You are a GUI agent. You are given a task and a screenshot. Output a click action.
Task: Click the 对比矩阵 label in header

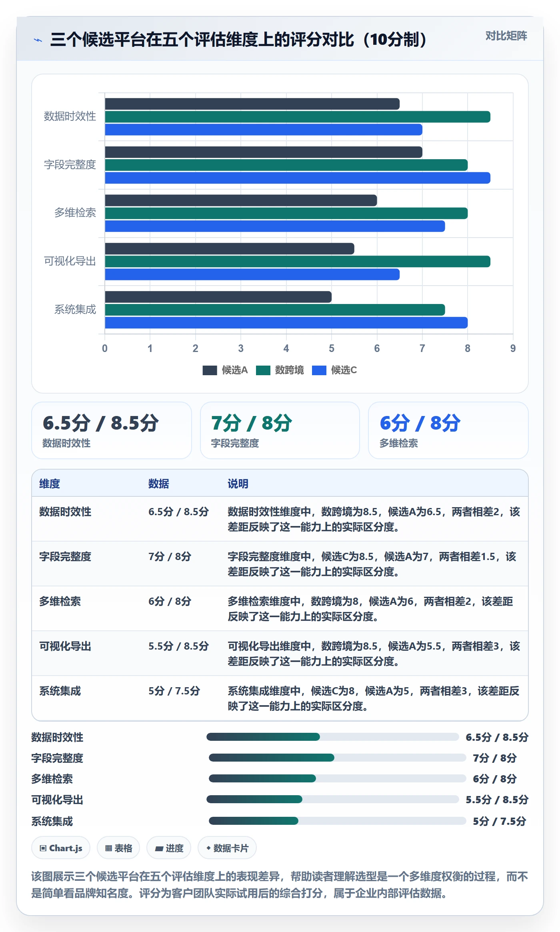click(506, 36)
